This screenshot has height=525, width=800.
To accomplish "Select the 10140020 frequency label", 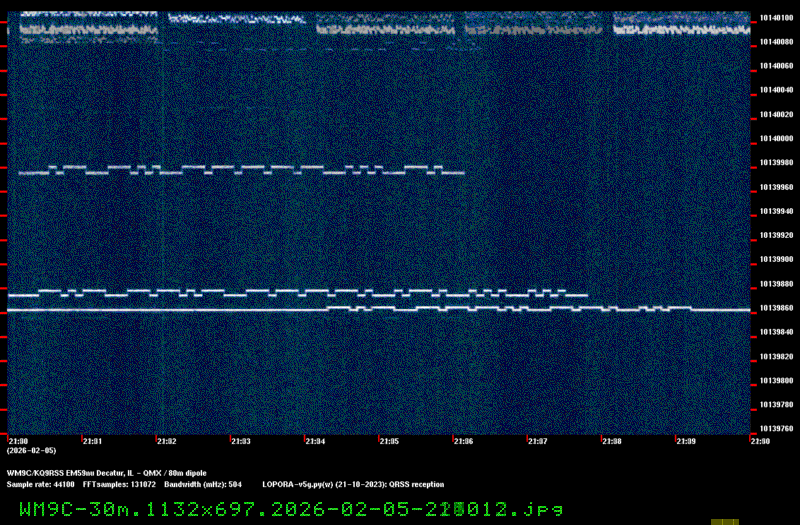I will tap(776, 115).
